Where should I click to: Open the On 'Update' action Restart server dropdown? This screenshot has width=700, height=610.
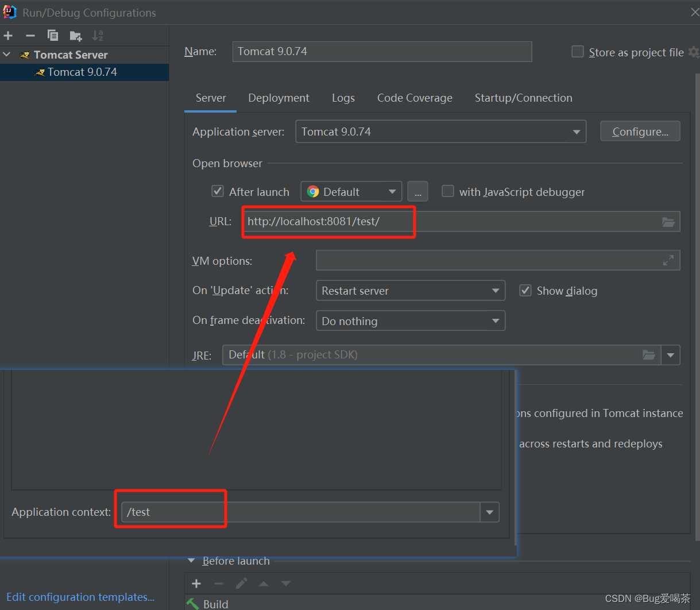pos(411,291)
